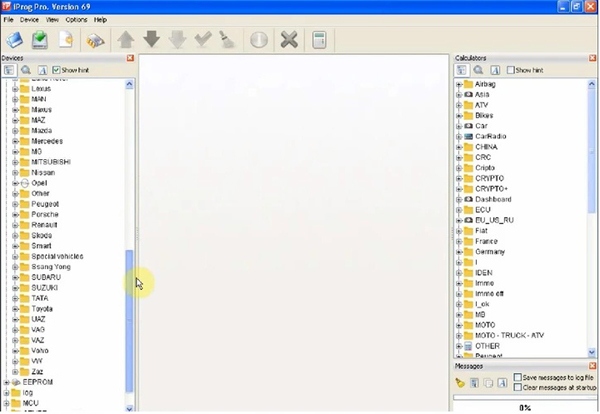Screen dimensions: 600x414
Task: Enable Show hint in Calculators panel
Action: 510,70
